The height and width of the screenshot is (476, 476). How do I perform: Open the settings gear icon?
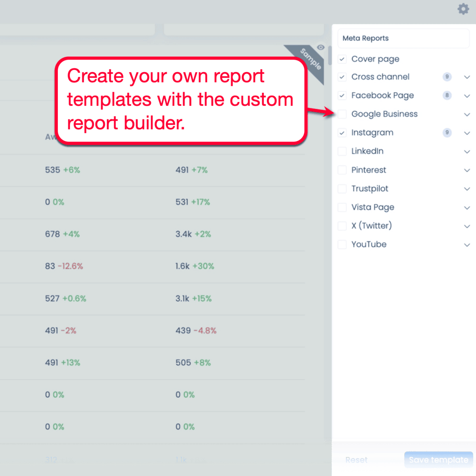point(463,9)
